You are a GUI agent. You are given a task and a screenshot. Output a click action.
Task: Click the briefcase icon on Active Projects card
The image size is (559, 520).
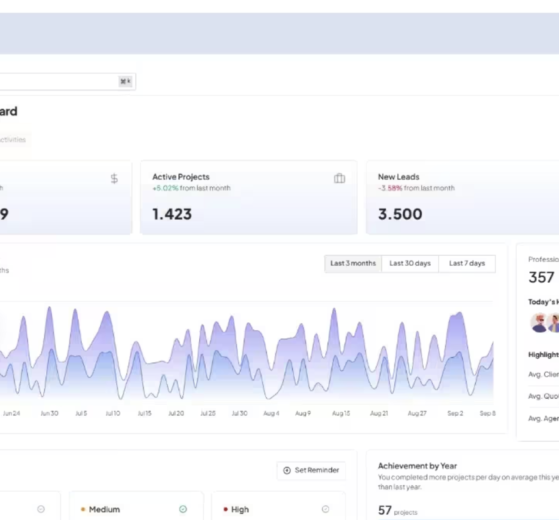(339, 178)
